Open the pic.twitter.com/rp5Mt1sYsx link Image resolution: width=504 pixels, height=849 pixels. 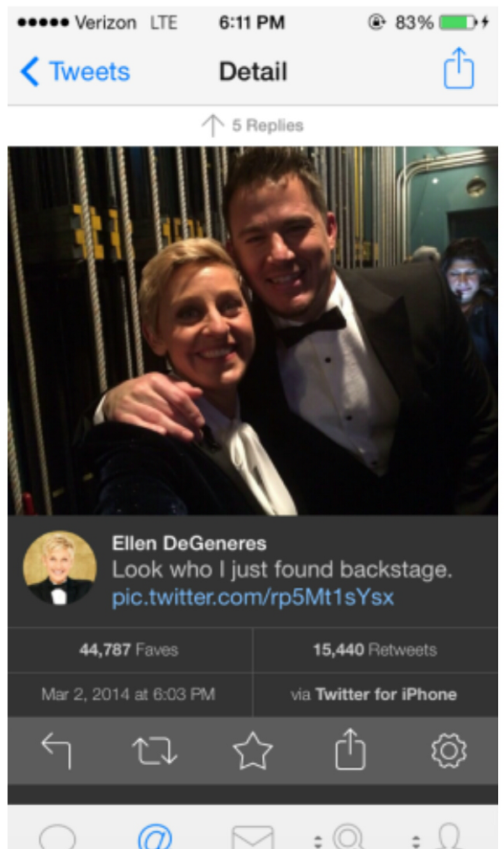[x=253, y=597]
